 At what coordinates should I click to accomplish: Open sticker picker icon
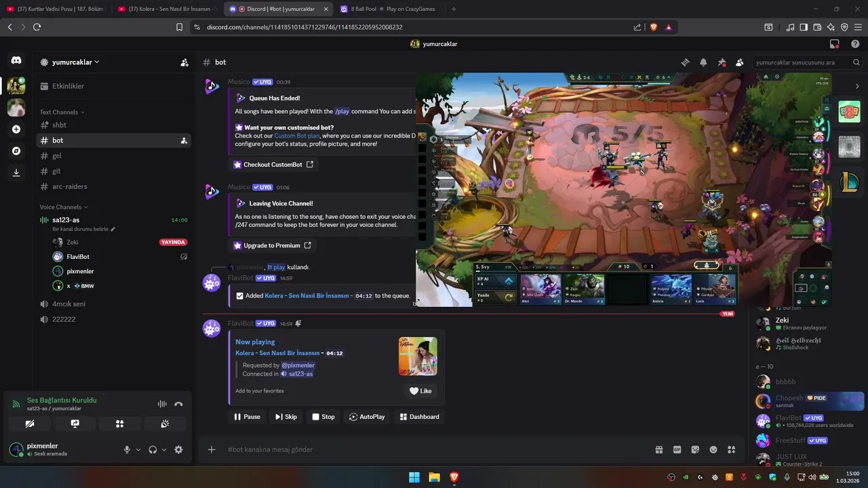[x=695, y=449]
